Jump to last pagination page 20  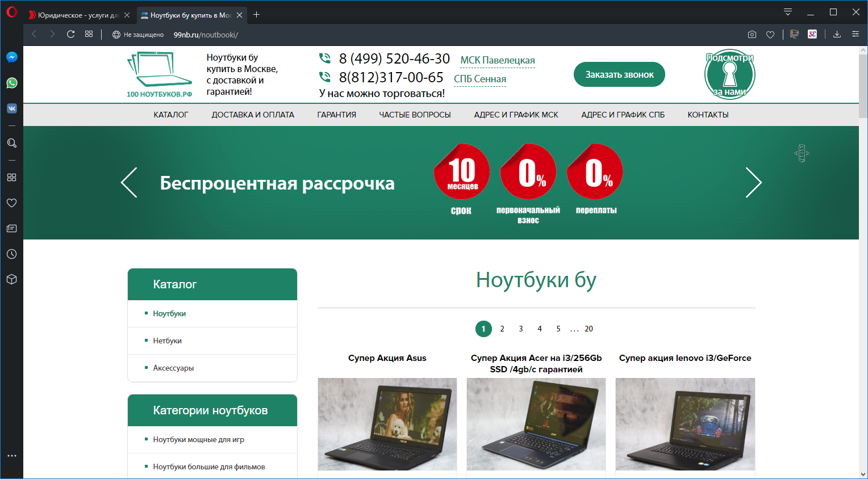(x=589, y=329)
